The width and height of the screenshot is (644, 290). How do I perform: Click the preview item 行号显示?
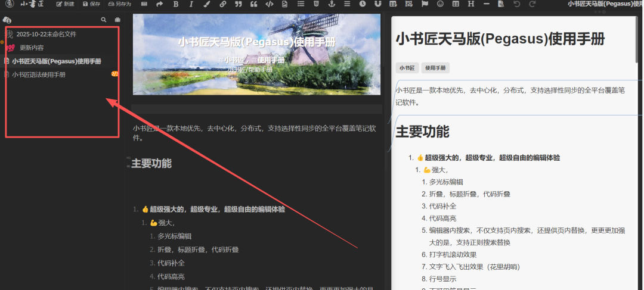pyautogui.click(x=442, y=279)
